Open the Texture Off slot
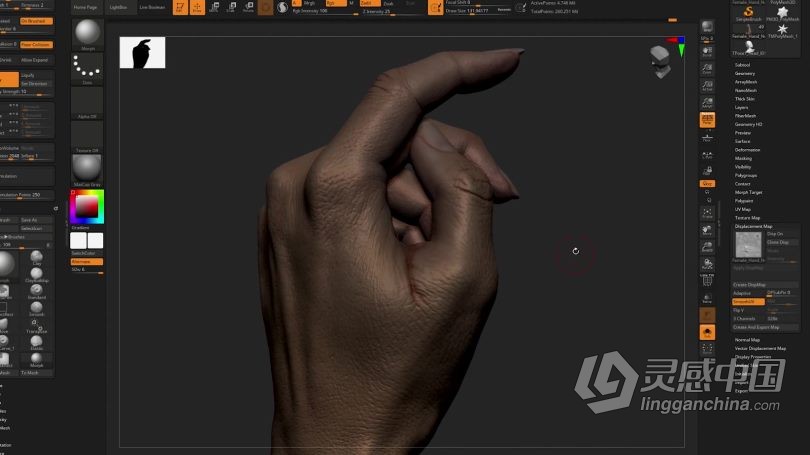This screenshot has height=455, width=810. [87, 137]
